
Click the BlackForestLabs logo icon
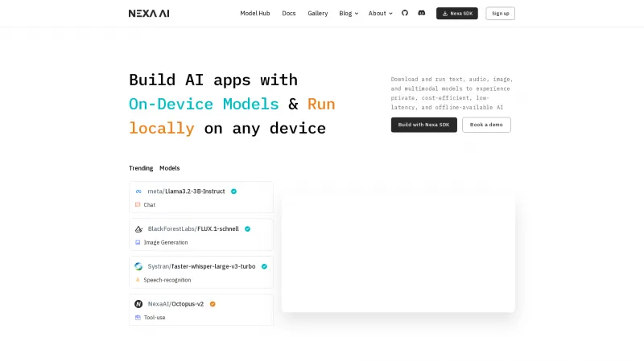point(138,229)
